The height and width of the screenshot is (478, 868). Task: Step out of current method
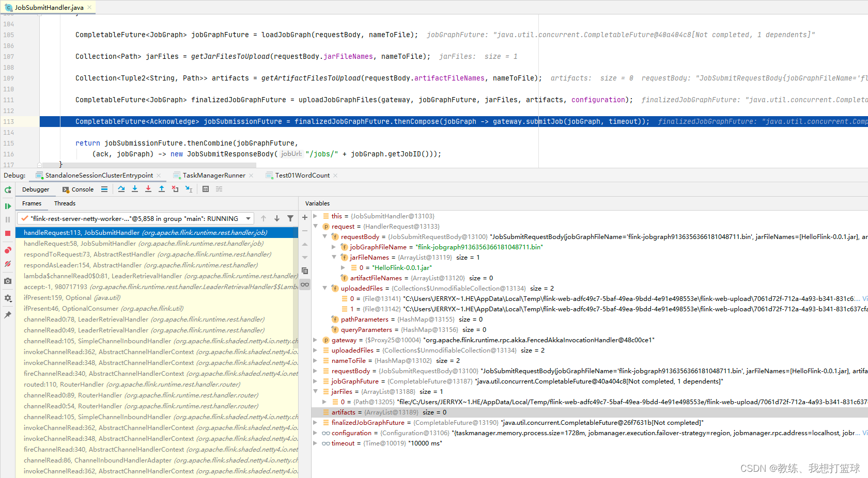tap(162, 189)
